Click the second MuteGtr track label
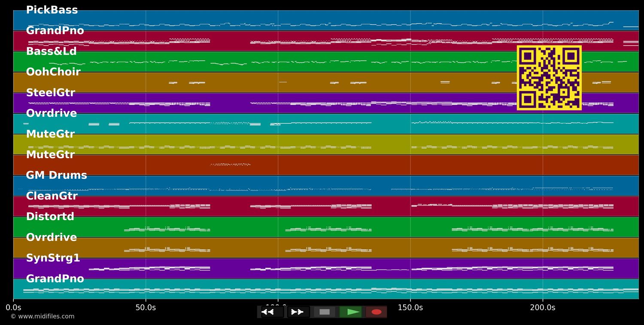The height and width of the screenshot is (325, 644). (50, 154)
